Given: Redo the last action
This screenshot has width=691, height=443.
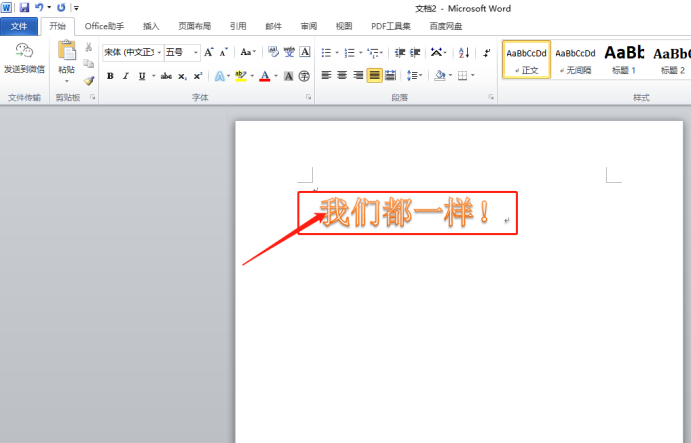Looking at the screenshot, I should point(61,7).
